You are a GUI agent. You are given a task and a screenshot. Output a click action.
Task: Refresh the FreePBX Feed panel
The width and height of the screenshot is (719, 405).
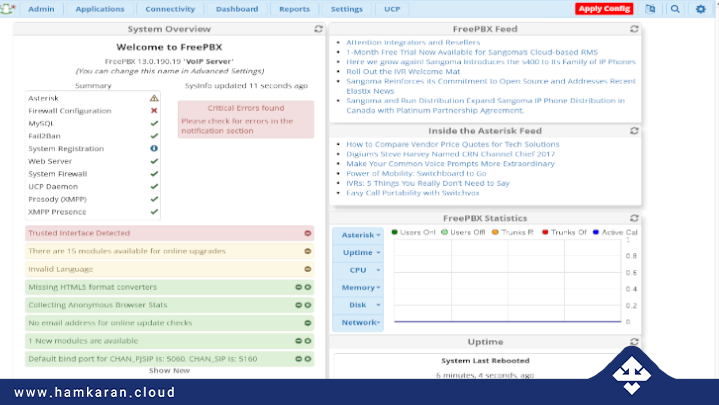coord(634,29)
